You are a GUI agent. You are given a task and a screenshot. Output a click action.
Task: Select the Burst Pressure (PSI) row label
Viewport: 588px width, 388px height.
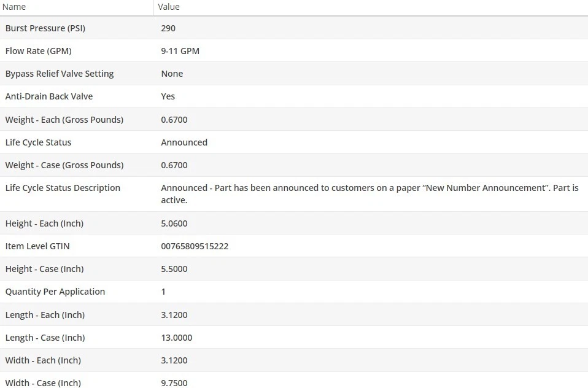45,28
